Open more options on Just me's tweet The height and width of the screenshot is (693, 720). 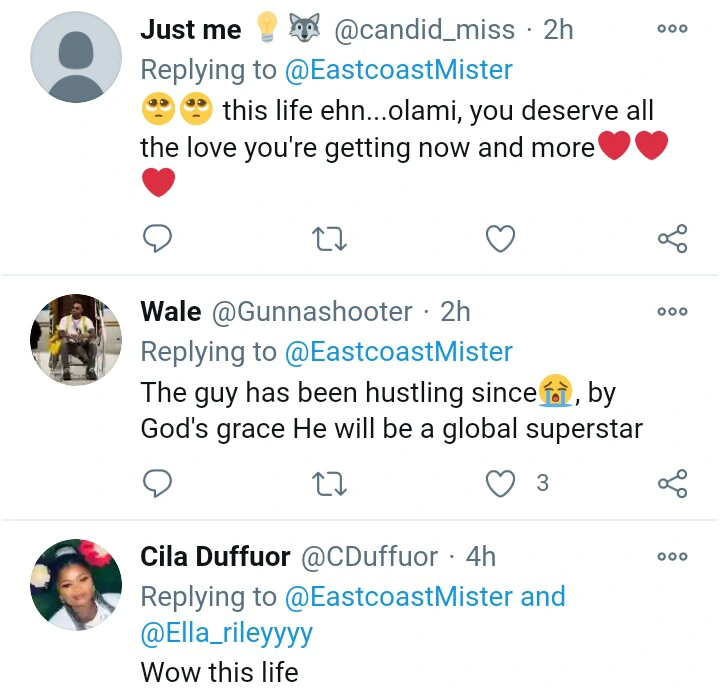672,29
